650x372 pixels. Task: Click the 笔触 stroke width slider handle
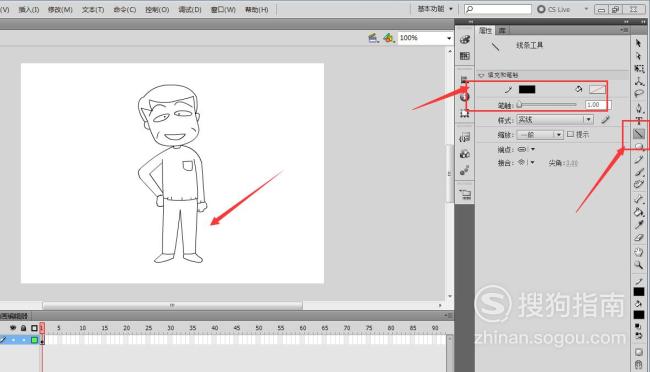pyautogui.click(x=519, y=105)
